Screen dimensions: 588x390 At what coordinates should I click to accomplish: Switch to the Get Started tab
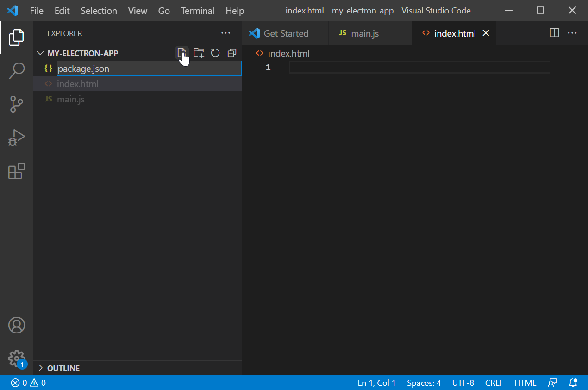[x=285, y=33]
